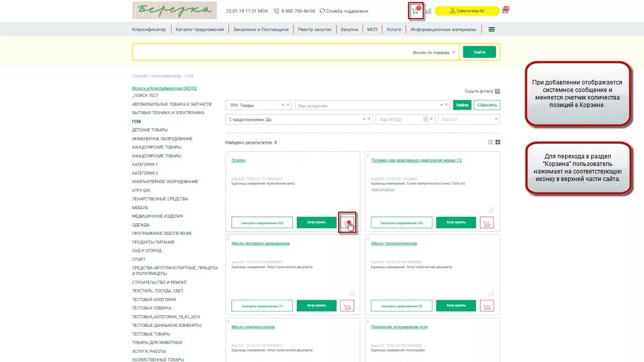
Task: Open OKPD2 code picker icon
Action: click(426, 119)
